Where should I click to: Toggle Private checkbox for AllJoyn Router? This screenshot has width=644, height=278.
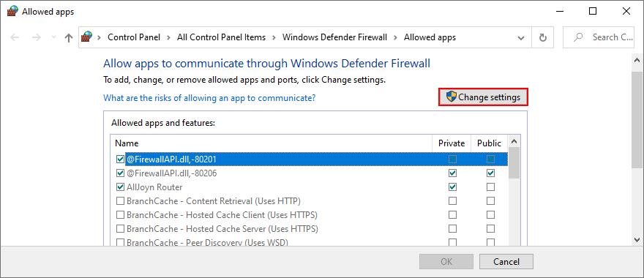[x=452, y=187]
